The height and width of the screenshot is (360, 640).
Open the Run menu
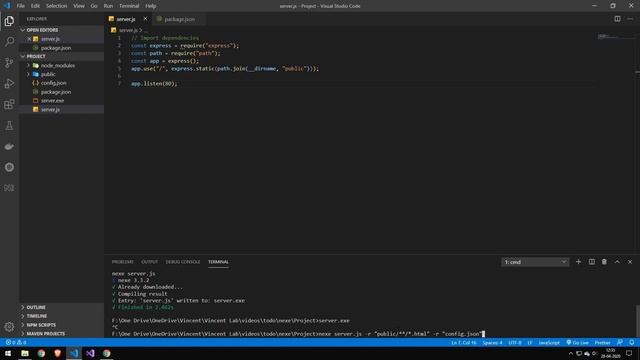(x=108, y=6)
